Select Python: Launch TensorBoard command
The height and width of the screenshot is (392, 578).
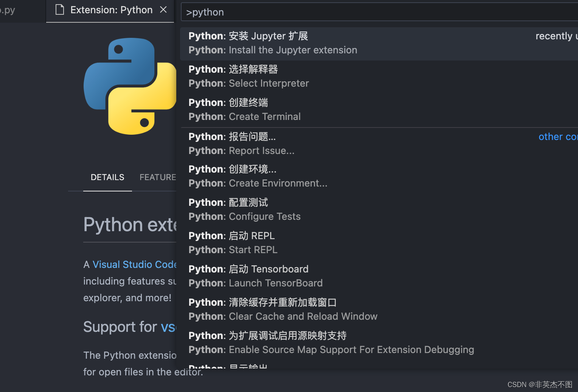(379, 276)
